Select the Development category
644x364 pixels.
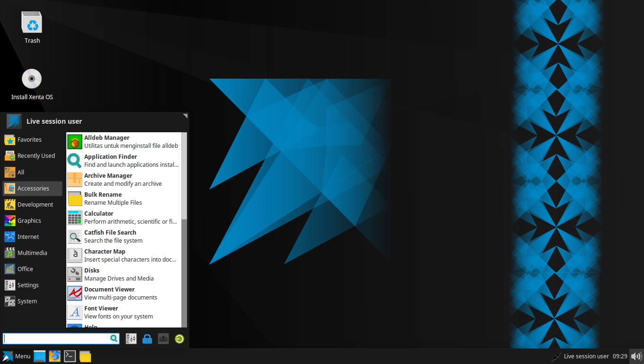pos(32,204)
